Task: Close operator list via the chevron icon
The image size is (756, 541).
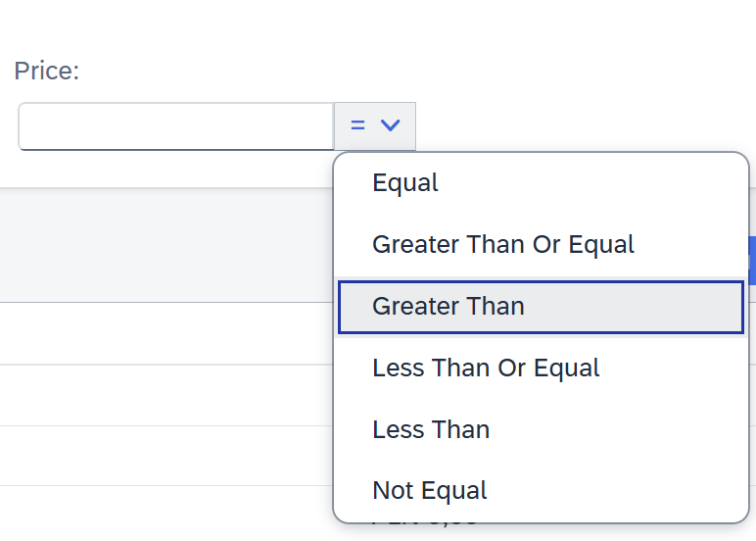Action: (391, 126)
